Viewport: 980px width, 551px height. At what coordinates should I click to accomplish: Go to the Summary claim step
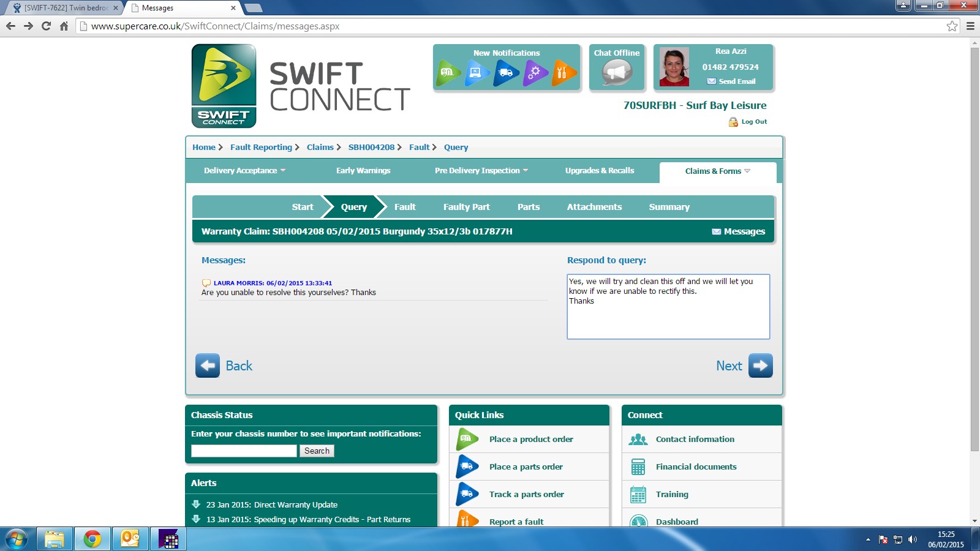point(669,207)
